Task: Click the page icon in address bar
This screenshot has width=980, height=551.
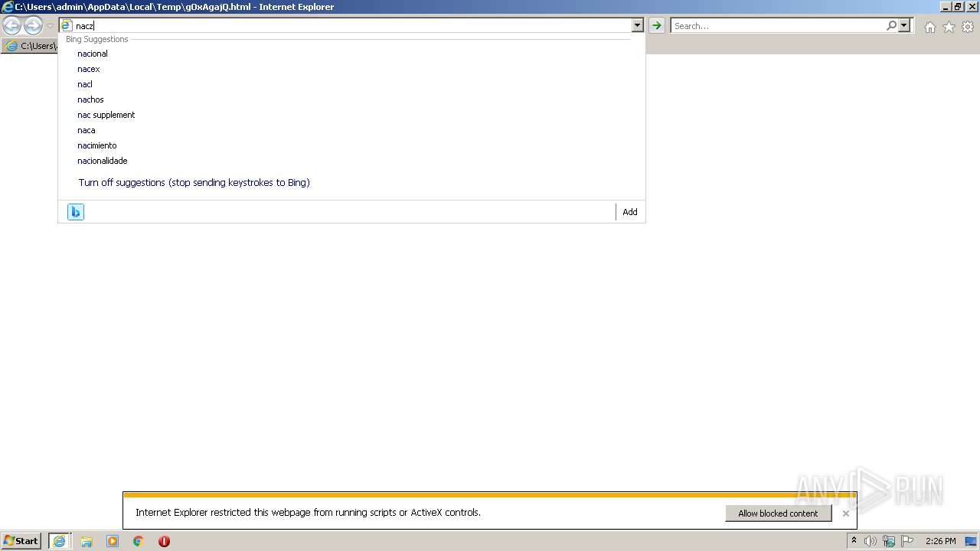Action: [66, 26]
